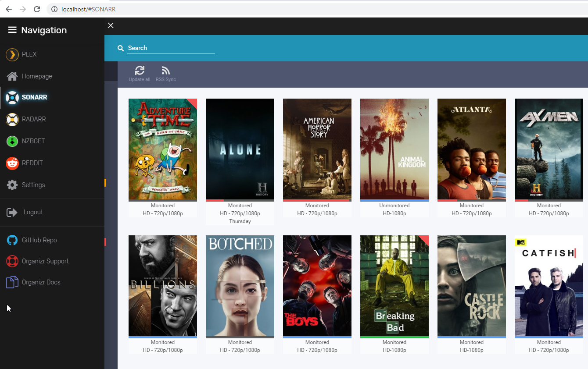Click the Organizr Docs document icon

[x=12, y=282]
